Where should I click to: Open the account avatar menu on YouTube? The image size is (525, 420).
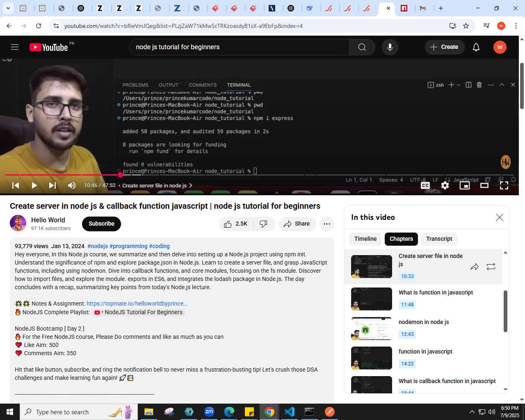(x=500, y=47)
